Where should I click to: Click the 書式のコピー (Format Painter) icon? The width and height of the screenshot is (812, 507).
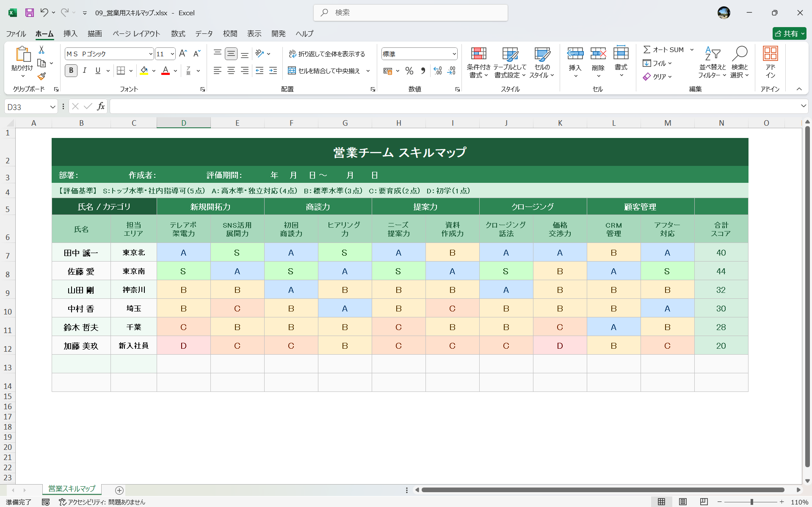pos(41,76)
